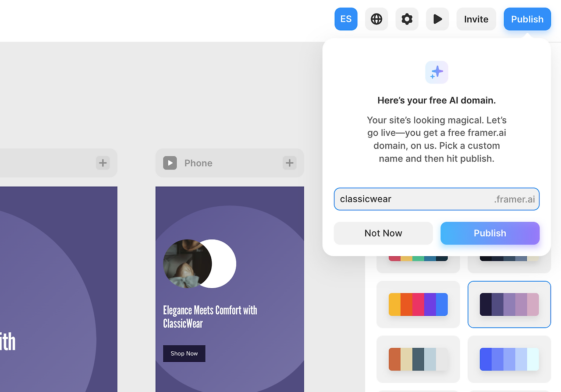This screenshot has width=561, height=392.
Task: Click the classicwear domain name field
Action: pyautogui.click(x=437, y=199)
